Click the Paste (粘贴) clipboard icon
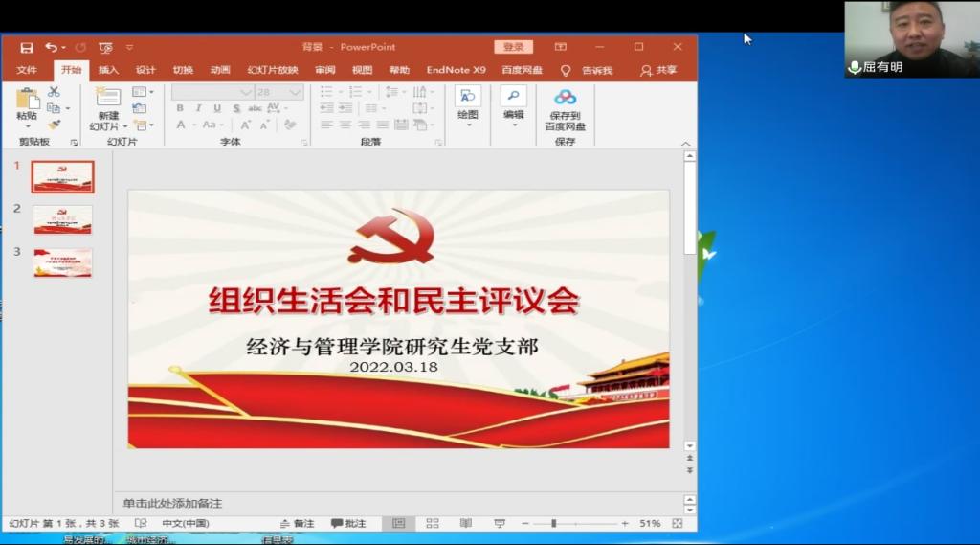 27,99
